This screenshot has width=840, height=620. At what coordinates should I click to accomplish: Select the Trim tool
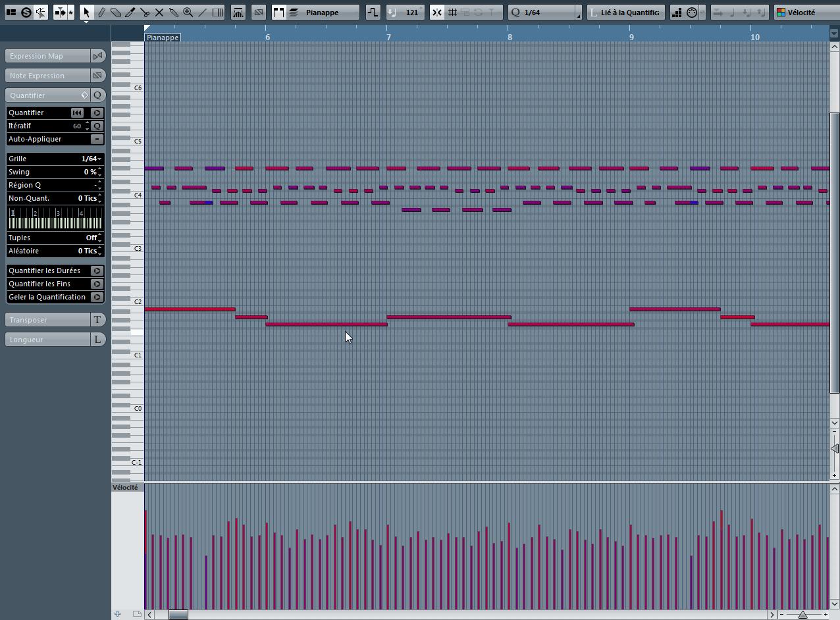click(x=130, y=12)
